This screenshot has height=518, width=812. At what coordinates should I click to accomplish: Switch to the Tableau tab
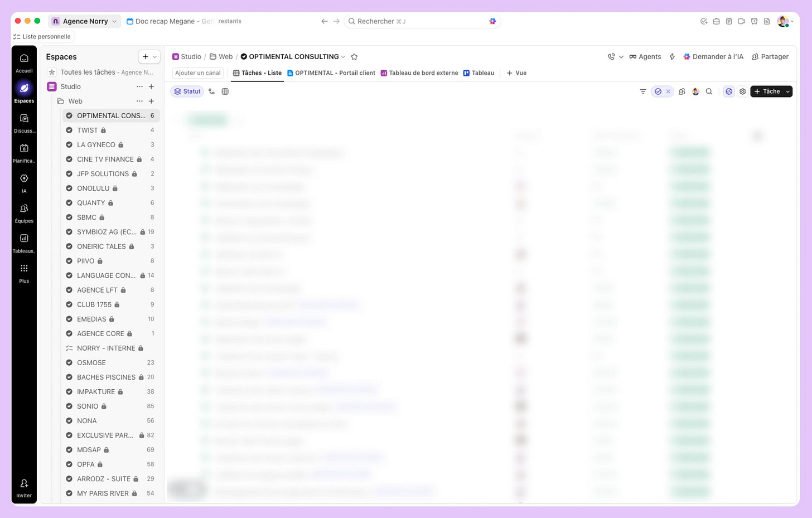click(x=478, y=73)
